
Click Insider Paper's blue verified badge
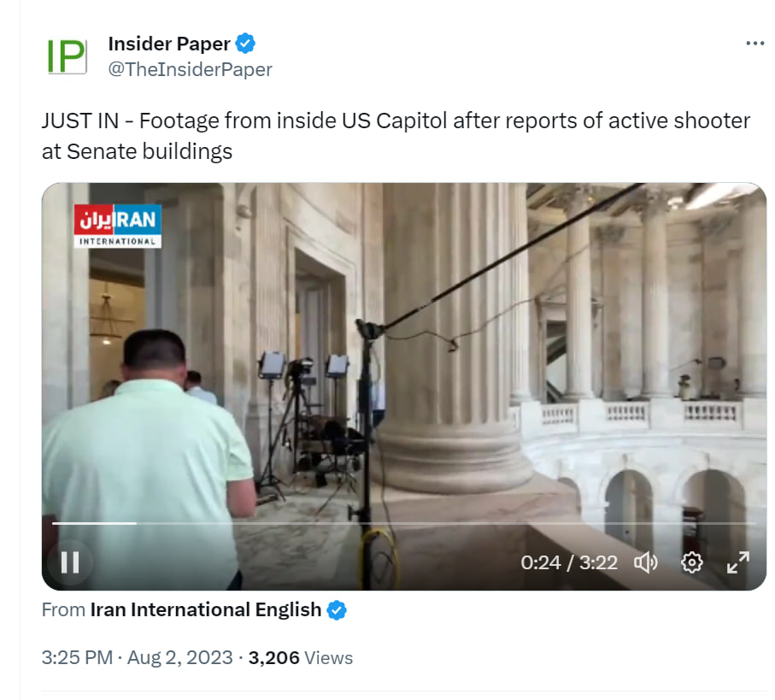point(245,44)
